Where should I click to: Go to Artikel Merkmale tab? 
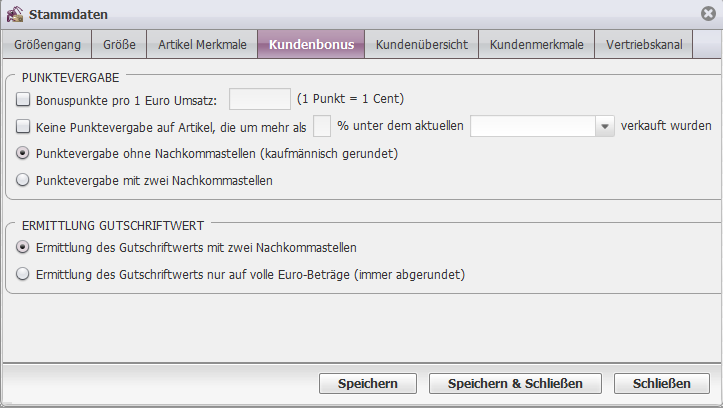click(x=202, y=44)
